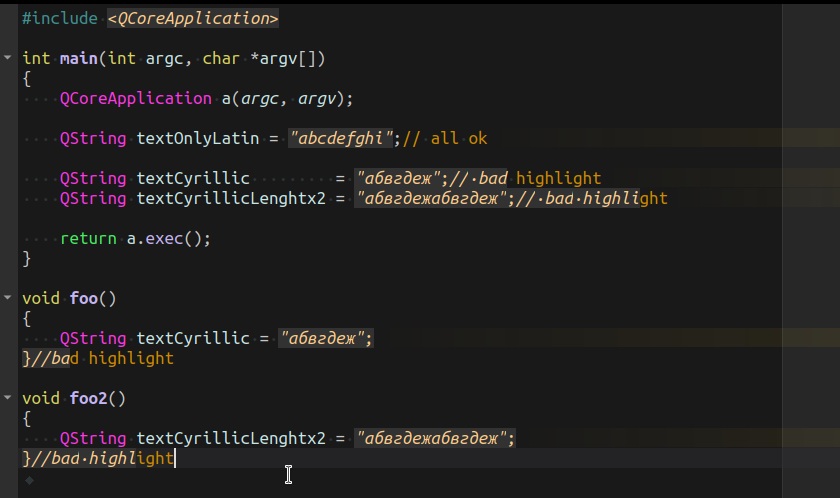Collapse the main function fold arrow
The height and width of the screenshot is (498, 840).
tap(8, 58)
